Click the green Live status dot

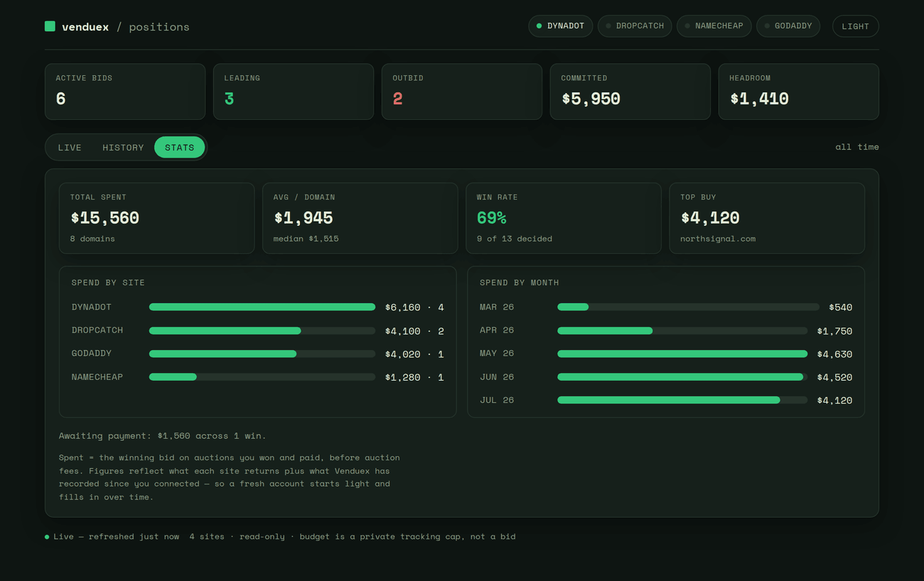pyautogui.click(x=47, y=537)
